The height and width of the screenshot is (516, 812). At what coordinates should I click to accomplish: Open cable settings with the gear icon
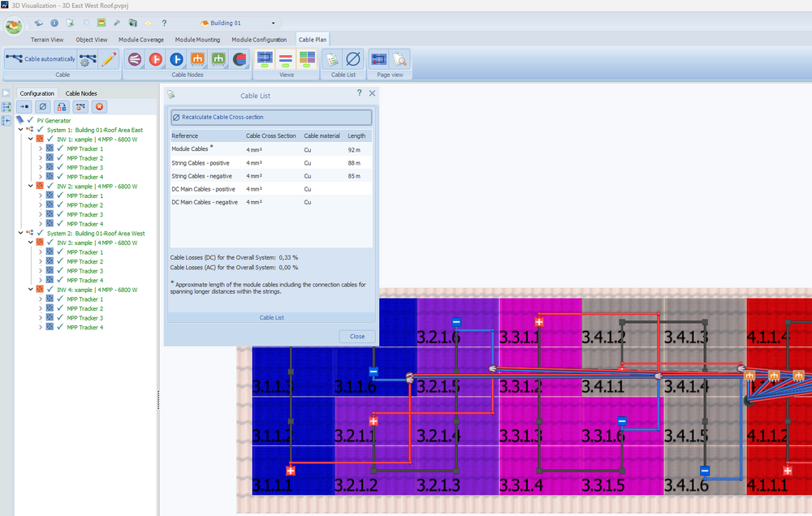point(89,58)
